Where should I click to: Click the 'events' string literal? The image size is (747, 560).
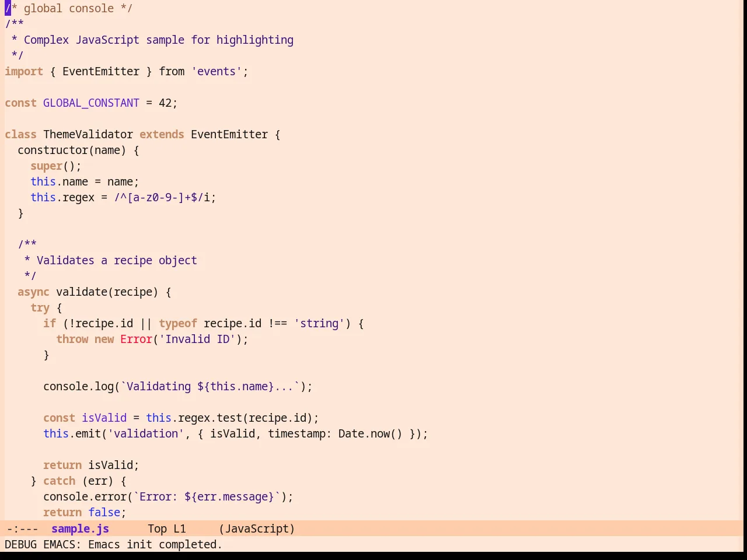[217, 71]
